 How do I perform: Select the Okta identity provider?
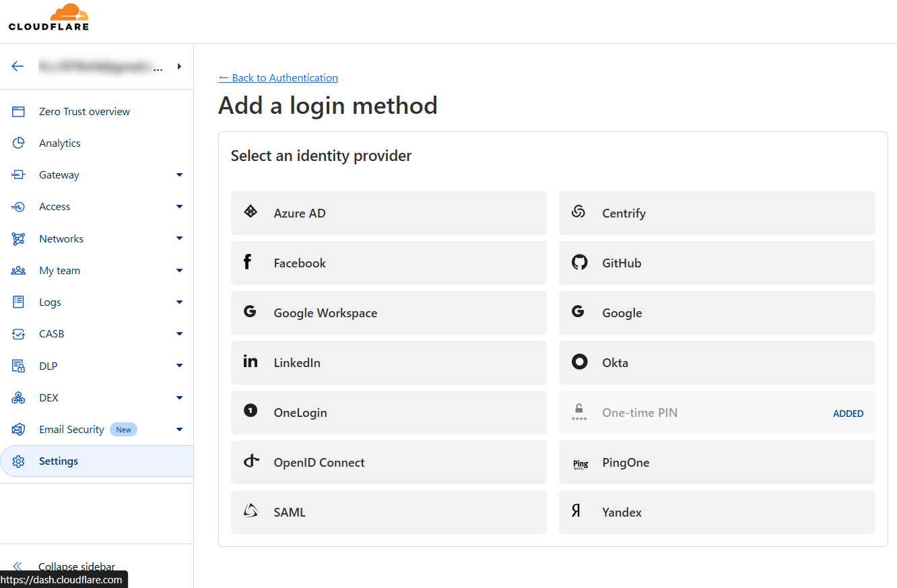click(x=717, y=362)
